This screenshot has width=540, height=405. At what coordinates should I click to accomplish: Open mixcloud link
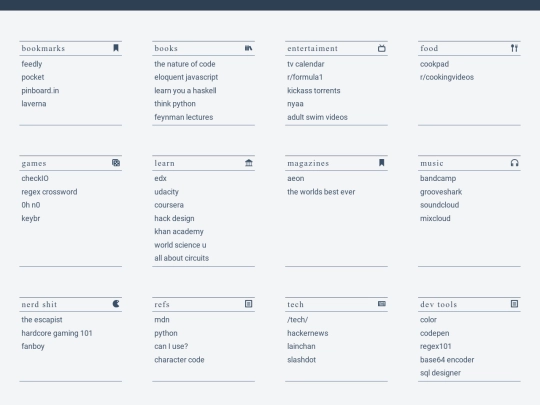(435, 218)
